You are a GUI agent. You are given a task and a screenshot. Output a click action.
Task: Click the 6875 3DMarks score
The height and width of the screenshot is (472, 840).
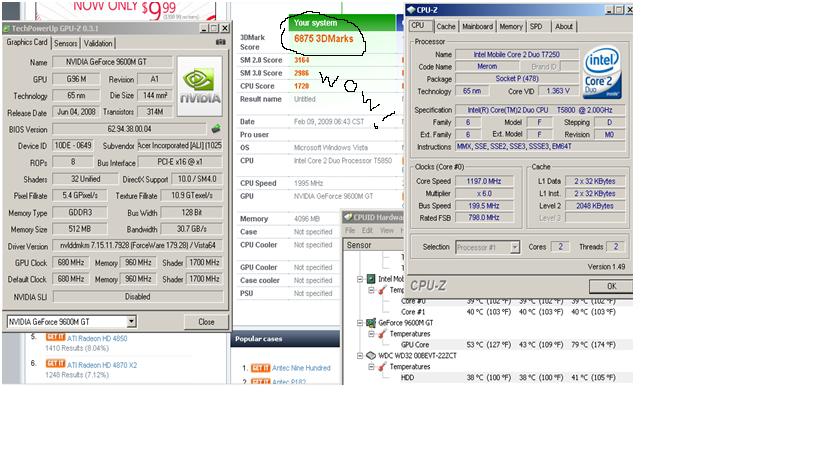pyautogui.click(x=324, y=39)
